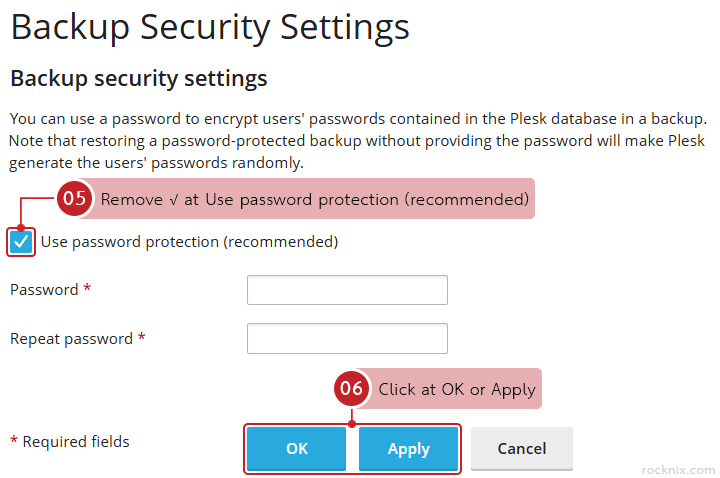Select the Repeat password input field
Viewport: 720px width, 478px height.
click(347, 339)
